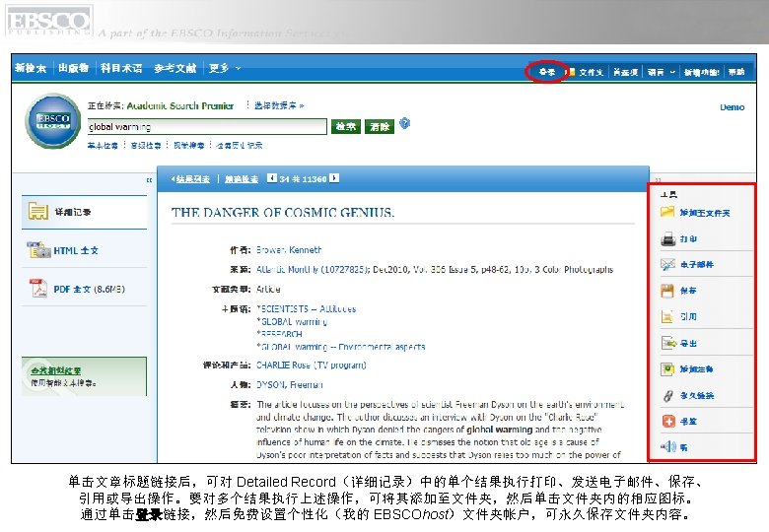Click the global warming search field

pos(207,126)
